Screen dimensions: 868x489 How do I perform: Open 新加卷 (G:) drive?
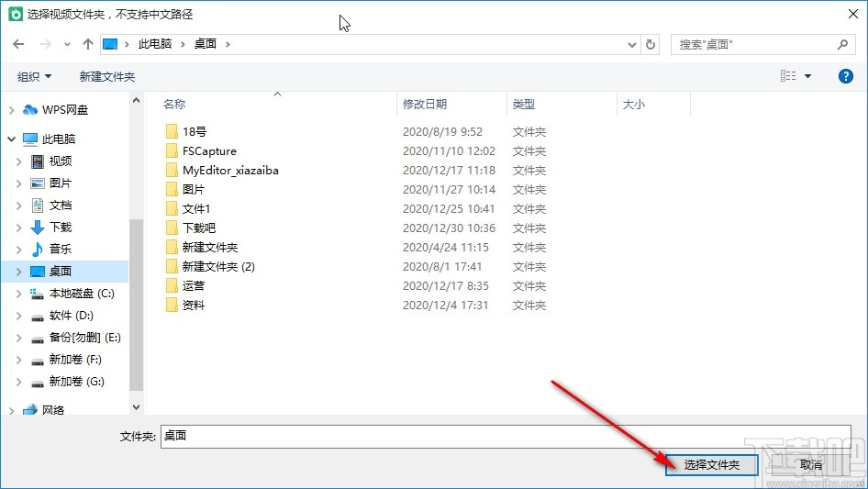tap(76, 382)
